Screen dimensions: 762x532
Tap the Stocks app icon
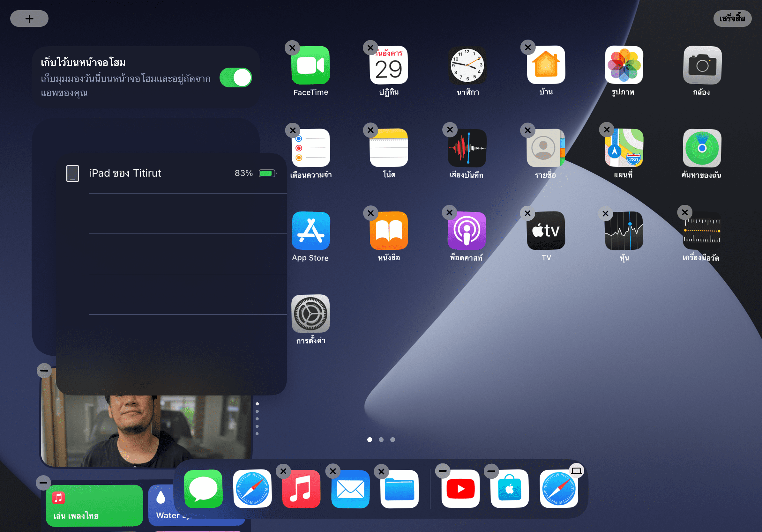[624, 231]
